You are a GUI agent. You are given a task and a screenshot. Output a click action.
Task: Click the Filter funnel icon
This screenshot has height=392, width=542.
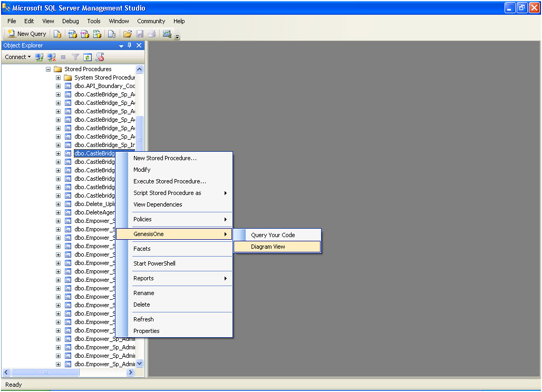[75, 57]
